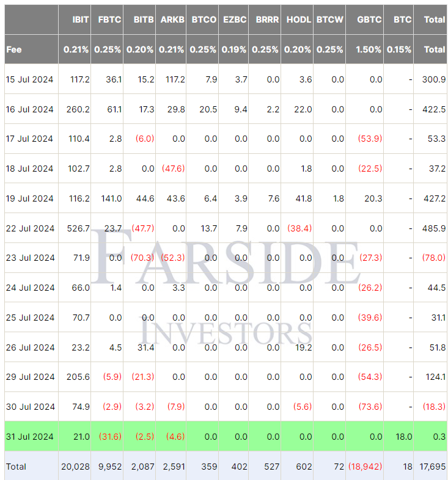448x480 pixels.
Task: Select IBIT value 205.6 on 29 Jul
Action: tap(78, 377)
